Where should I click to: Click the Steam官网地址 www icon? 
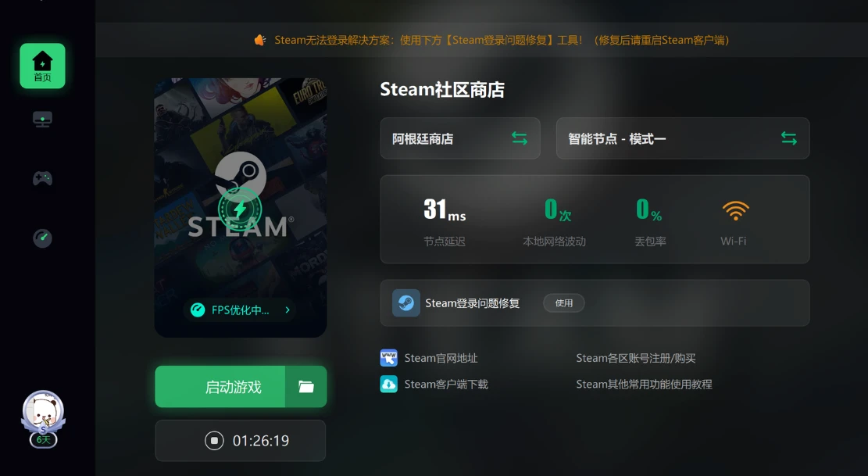pyautogui.click(x=389, y=358)
